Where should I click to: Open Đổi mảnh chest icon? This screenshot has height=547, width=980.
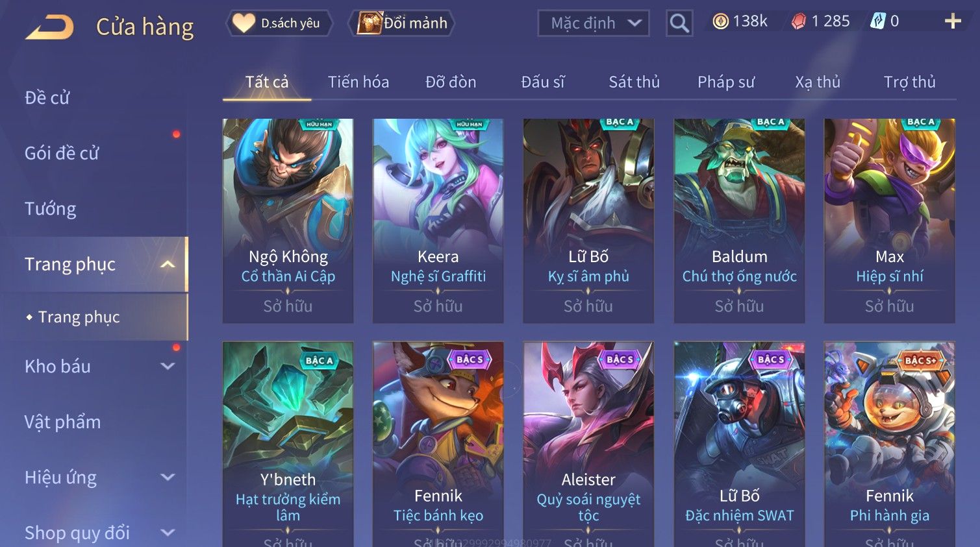[x=401, y=23]
